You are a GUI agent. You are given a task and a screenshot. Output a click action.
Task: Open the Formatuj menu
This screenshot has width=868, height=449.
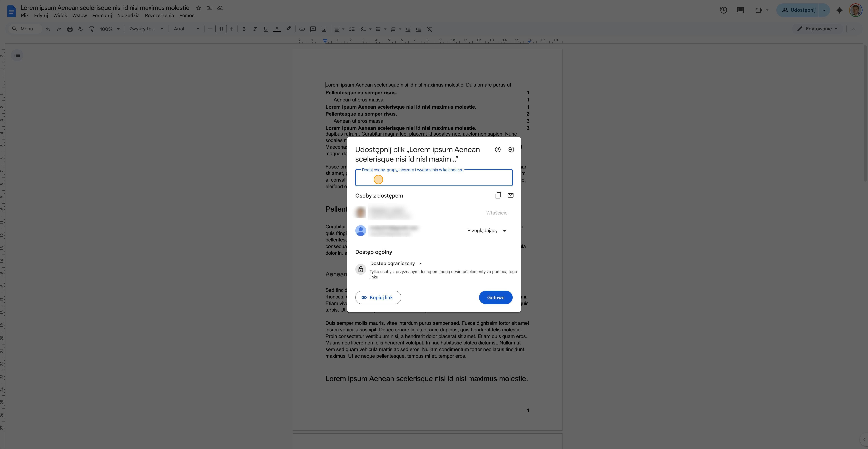click(102, 15)
